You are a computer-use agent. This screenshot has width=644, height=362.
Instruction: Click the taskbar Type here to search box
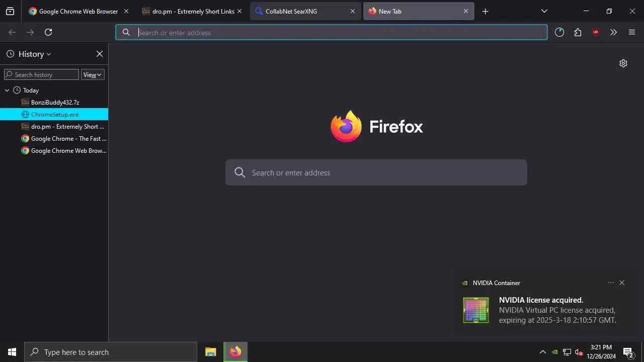point(111,352)
